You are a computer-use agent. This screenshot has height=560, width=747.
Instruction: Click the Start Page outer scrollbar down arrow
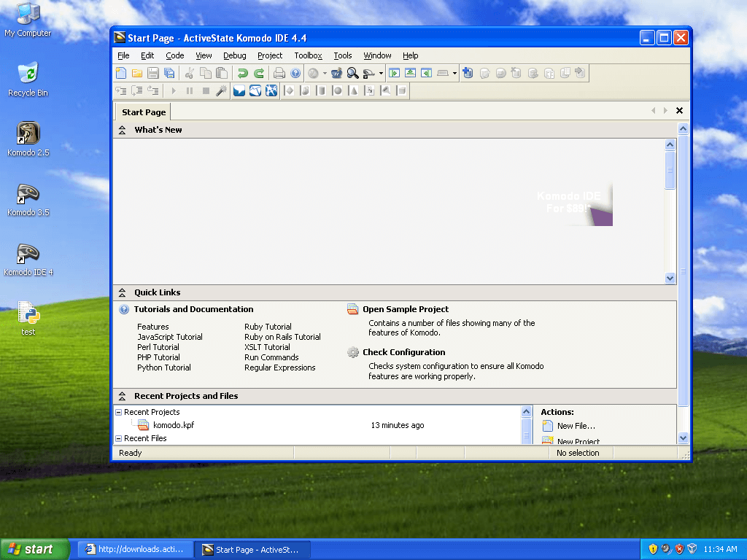point(683,438)
